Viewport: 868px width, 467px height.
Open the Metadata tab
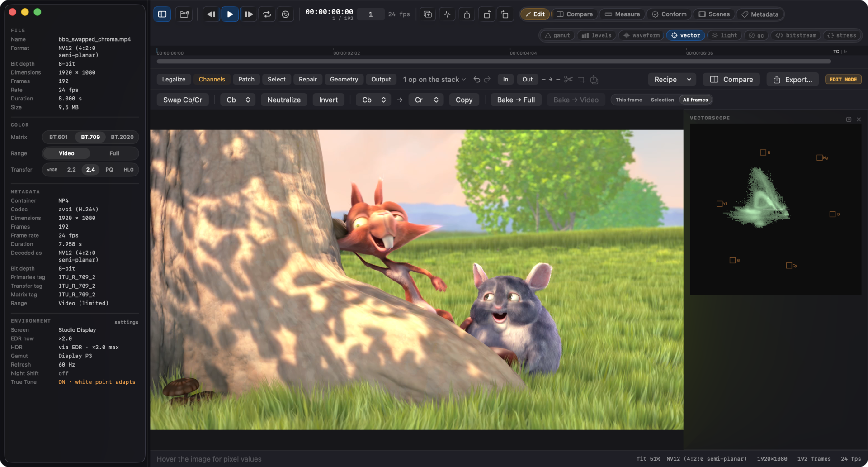pyautogui.click(x=760, y=14)
